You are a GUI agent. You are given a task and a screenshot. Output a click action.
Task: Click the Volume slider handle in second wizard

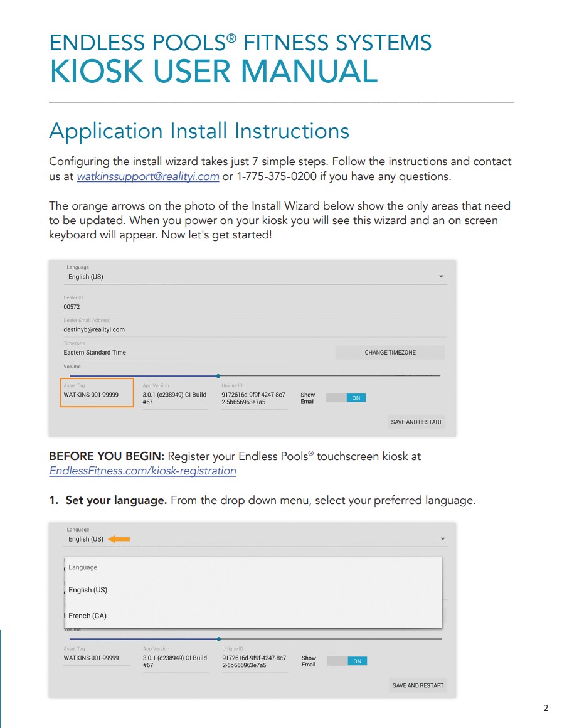[x=218, y=639]
